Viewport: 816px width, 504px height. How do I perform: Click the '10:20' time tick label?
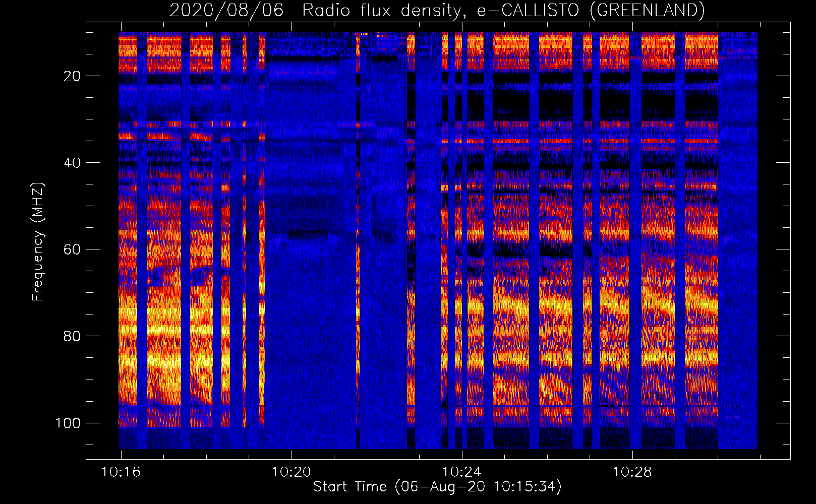pos(292,472)
